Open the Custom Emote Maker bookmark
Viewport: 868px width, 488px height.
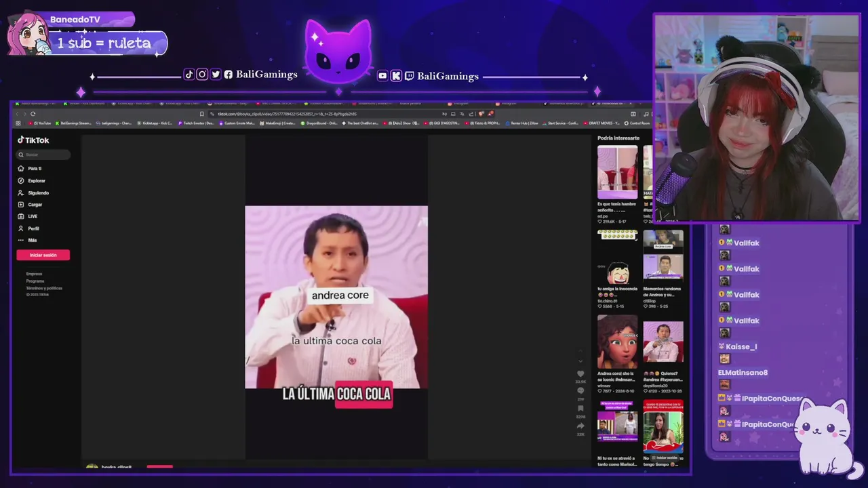pyautogui.click(x=237, y=123)
